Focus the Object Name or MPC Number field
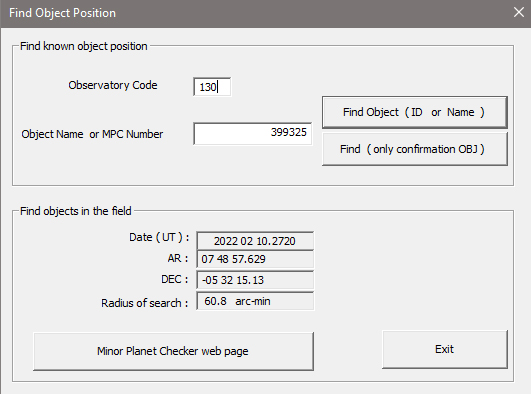Viewport: 531px width, 394px height. tap(253, 133)
